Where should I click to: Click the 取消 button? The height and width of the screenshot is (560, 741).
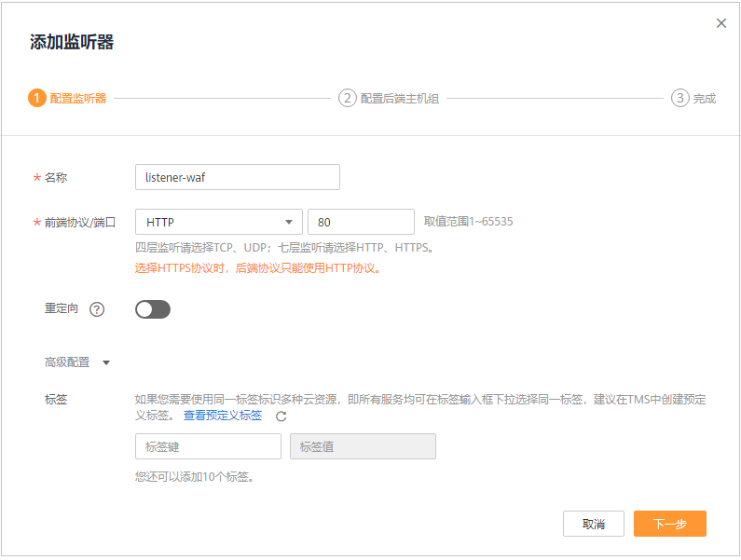594,524
